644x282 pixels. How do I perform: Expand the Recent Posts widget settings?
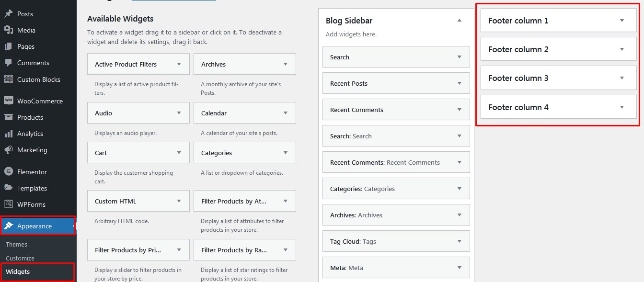click(460, 83)
